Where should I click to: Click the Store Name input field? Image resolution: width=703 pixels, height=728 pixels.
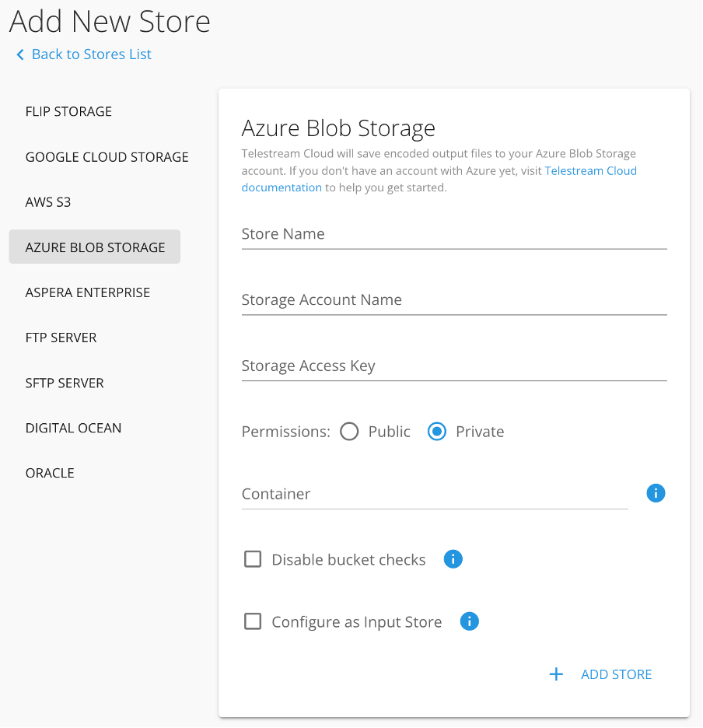click(454, 234)
